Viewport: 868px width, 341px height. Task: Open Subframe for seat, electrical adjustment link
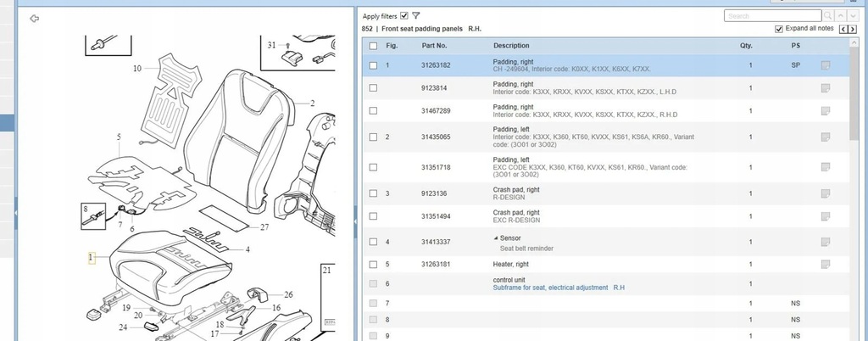click(x=559, y=288)
